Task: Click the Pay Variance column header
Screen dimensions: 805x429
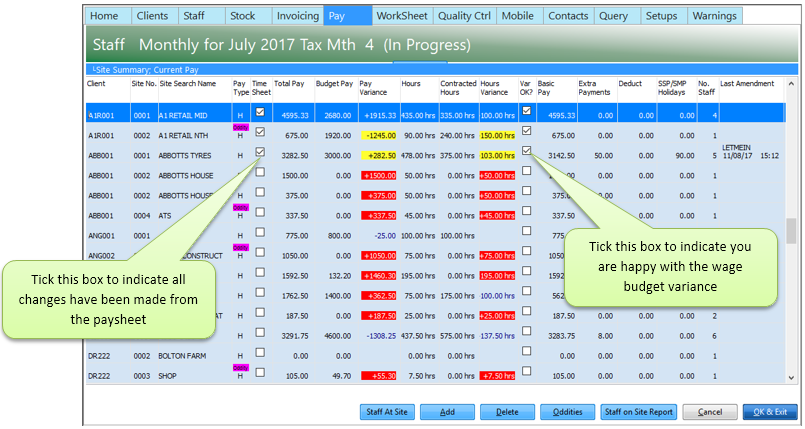Action: 373,88
